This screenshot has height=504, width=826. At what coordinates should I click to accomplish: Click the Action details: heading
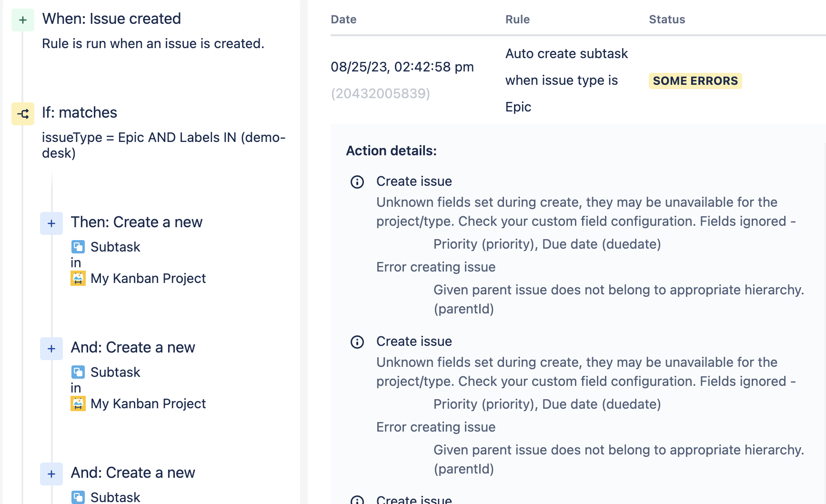pos(392,151)
